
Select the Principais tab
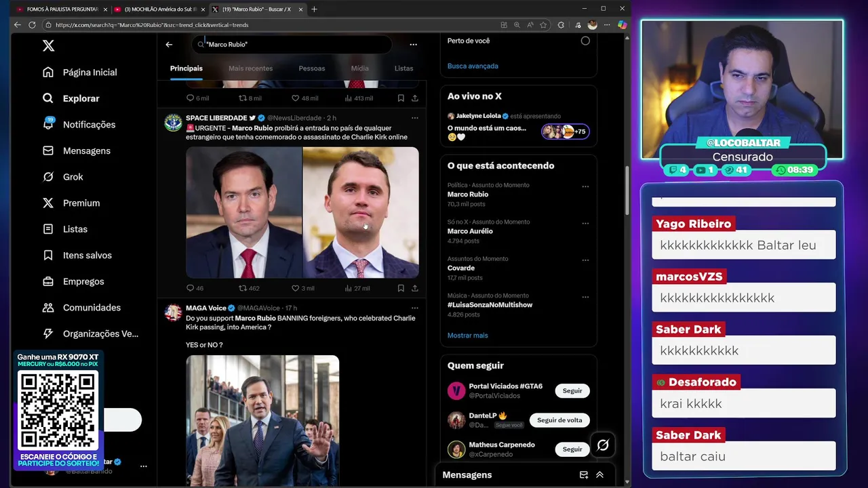coord(186,68)
